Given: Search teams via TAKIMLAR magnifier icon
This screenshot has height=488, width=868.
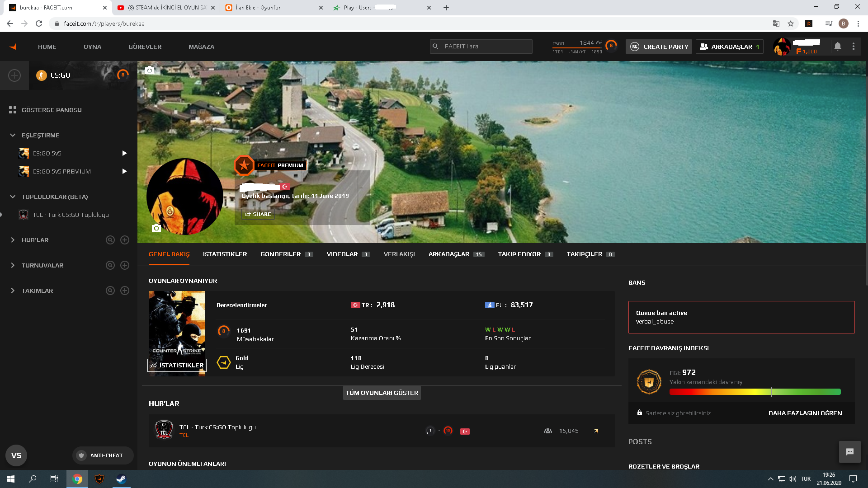Looking at the screenshot, I should coord(110,291).
